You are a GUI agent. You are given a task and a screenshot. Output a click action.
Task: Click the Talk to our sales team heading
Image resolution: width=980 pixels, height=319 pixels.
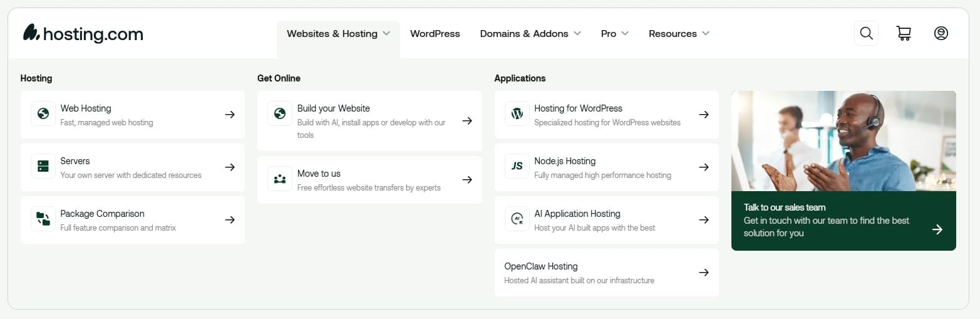(x=785, y=207)
